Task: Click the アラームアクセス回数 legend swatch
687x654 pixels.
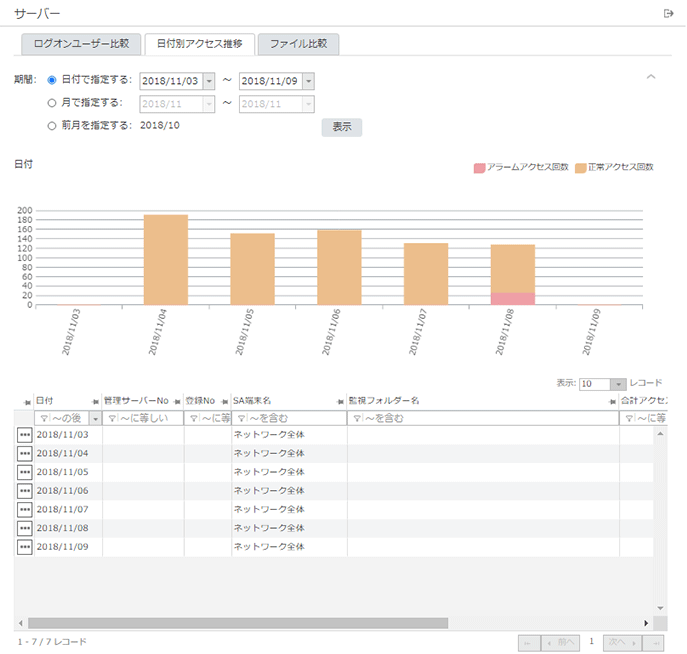Action: (x=479, y=167)
